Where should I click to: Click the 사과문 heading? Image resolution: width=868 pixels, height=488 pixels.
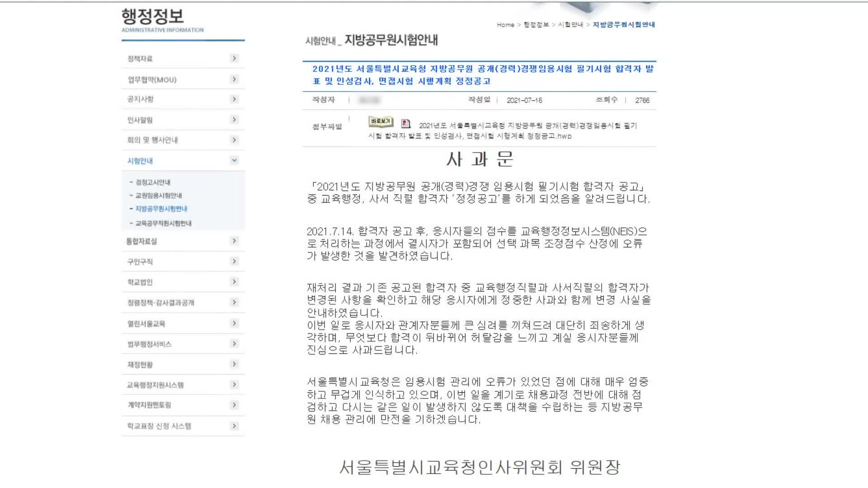coord(480,160)
